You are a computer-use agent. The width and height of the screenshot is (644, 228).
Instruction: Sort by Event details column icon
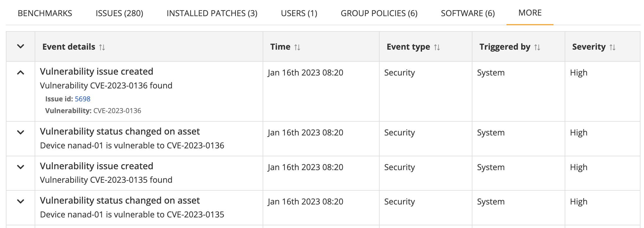point(102,47)
